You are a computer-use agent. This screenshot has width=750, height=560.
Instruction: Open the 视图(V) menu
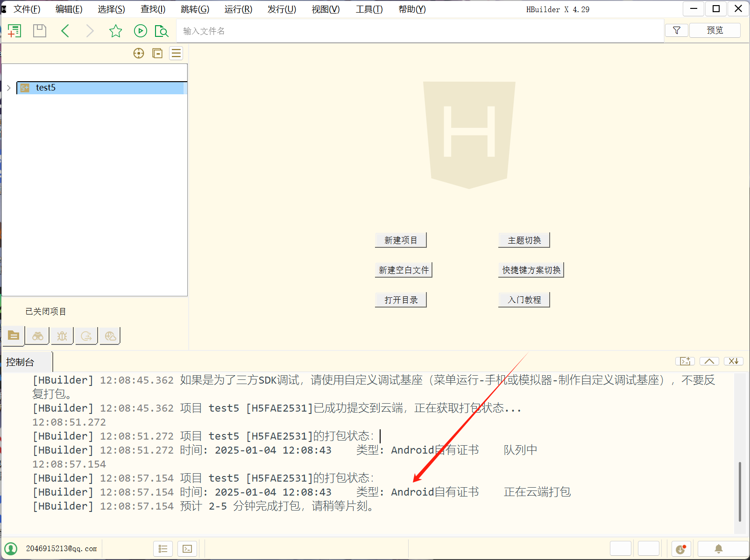325,9
